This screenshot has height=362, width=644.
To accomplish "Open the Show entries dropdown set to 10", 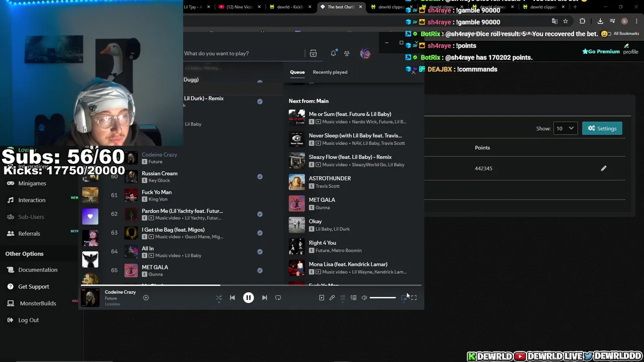I will [x=565, y=128].
